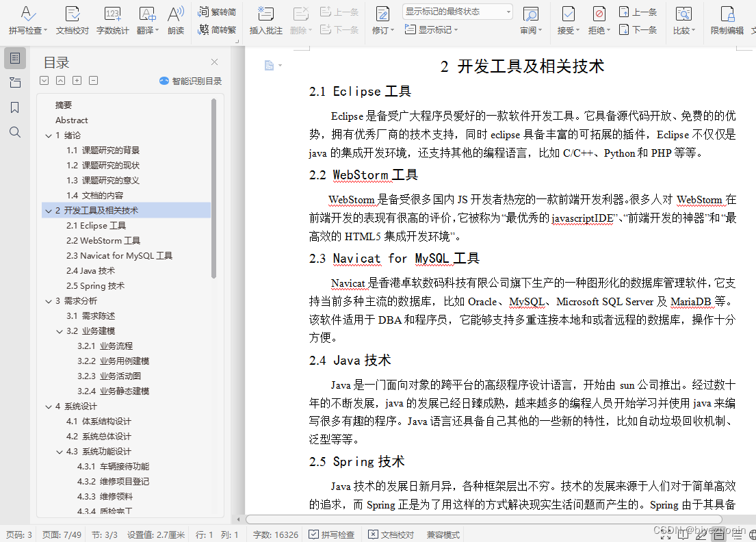Screen dimensions: 756x542
Task: Click the document page icon beside heading
Action: pos(269,65)
